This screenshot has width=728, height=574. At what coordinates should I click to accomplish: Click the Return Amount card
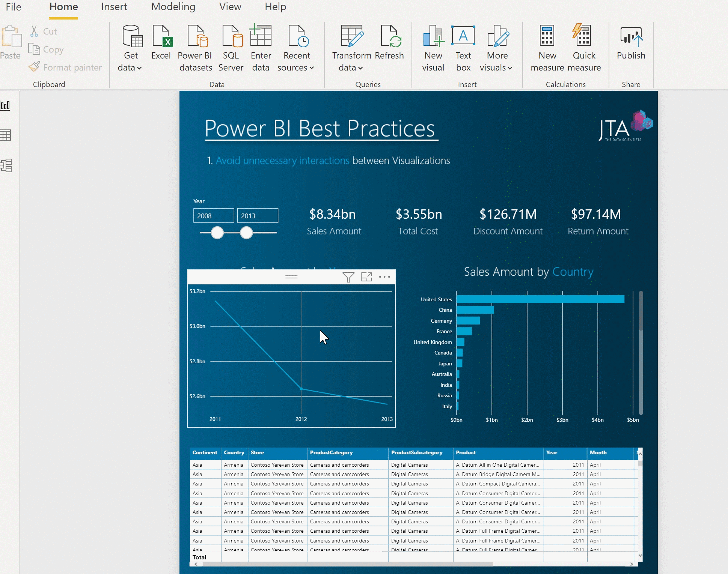(598, 222)
